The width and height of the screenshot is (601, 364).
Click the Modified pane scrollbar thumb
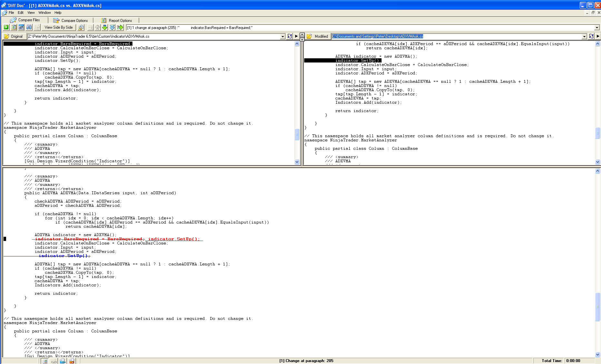click(x=598, y=133)
